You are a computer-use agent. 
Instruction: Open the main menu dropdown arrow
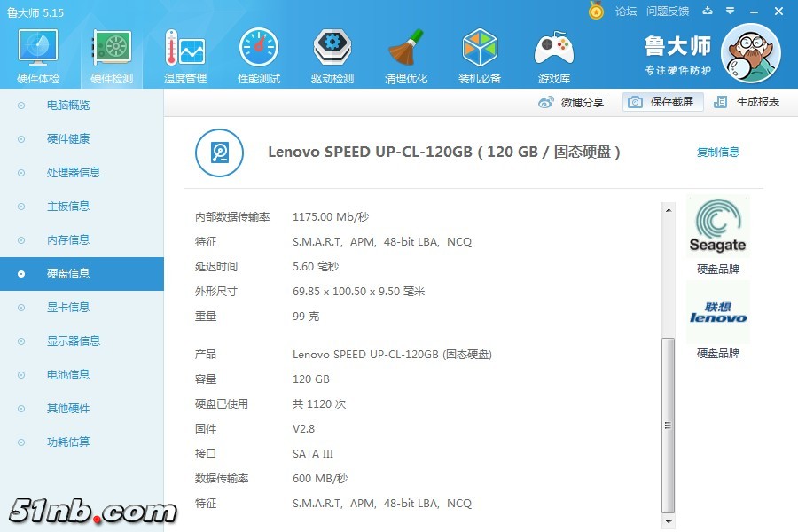(x=731, y=11)
